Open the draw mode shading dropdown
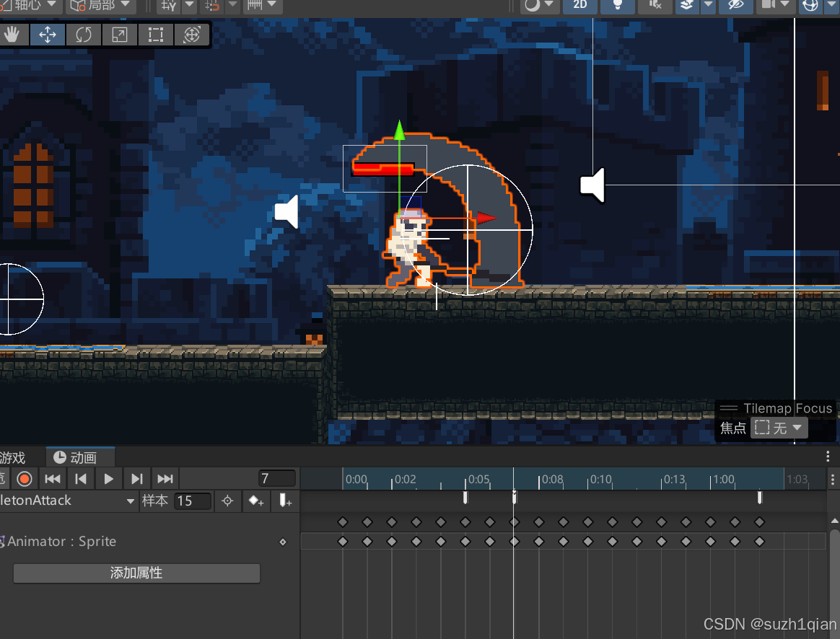840x639 pixels. 539,5
